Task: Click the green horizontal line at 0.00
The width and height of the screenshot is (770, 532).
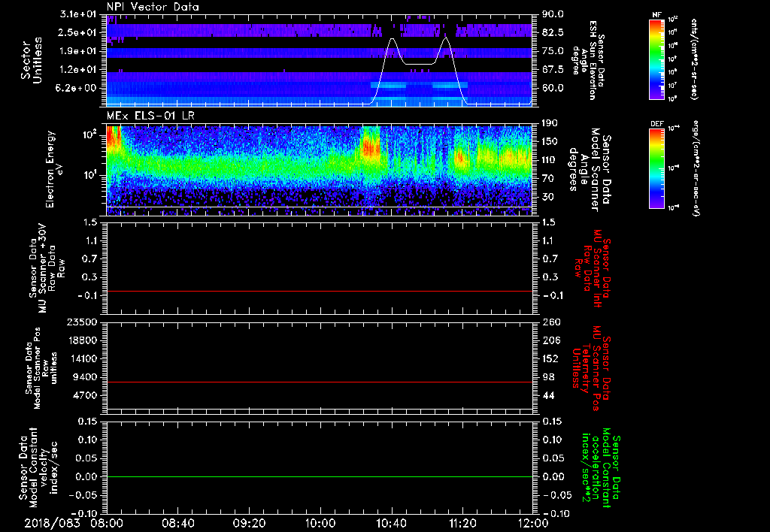Action: tap(320, 477)
